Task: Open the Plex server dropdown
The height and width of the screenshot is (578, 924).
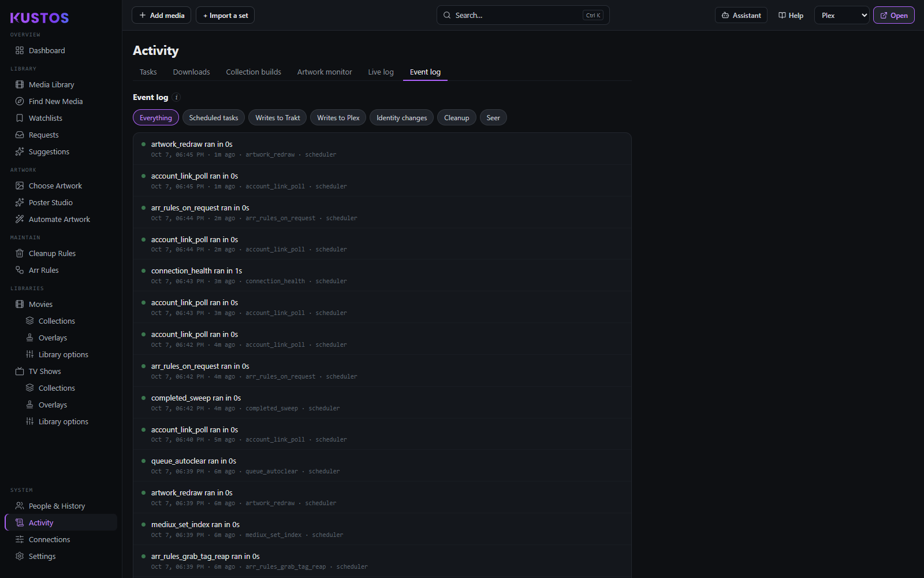Action: 842,15
